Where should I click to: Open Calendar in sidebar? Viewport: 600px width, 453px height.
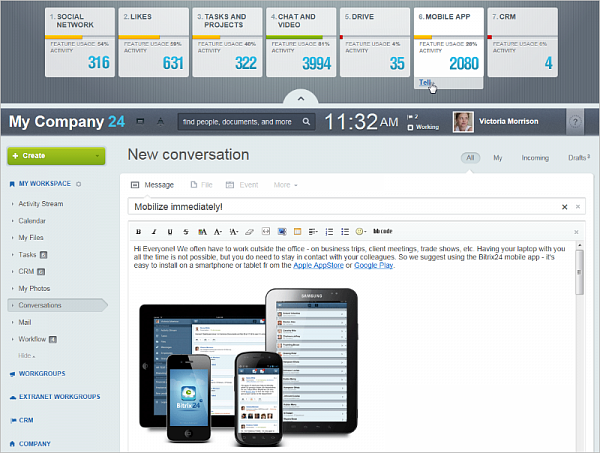[x=32, y=221]
